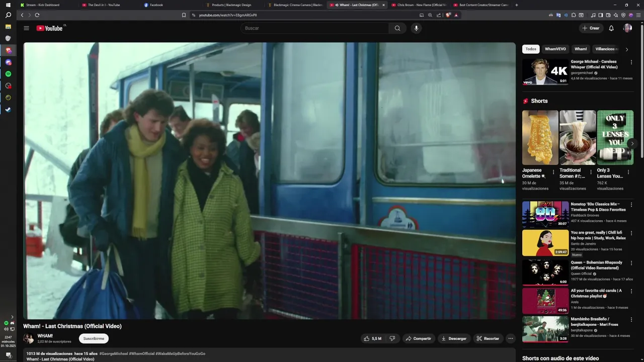The height and width of the screenshot is (362, 644).
Task: Show next Shorts with the chevron arrow
Action: (632, 144)
